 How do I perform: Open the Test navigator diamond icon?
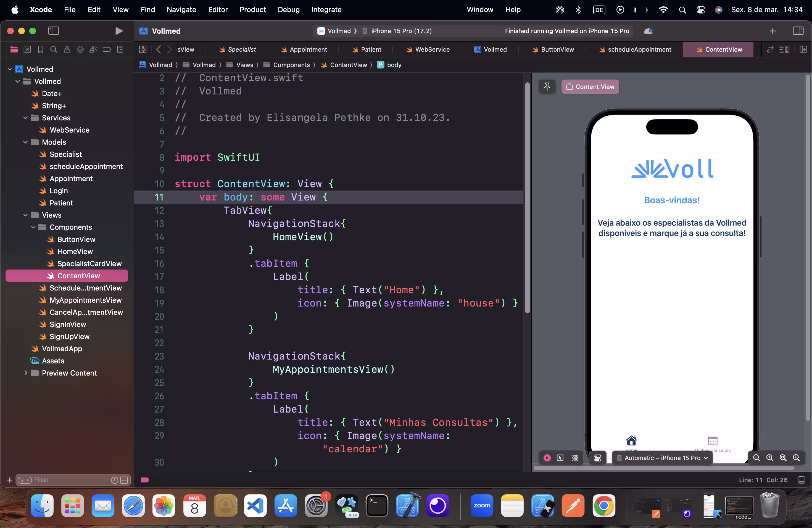click(80, 49)
